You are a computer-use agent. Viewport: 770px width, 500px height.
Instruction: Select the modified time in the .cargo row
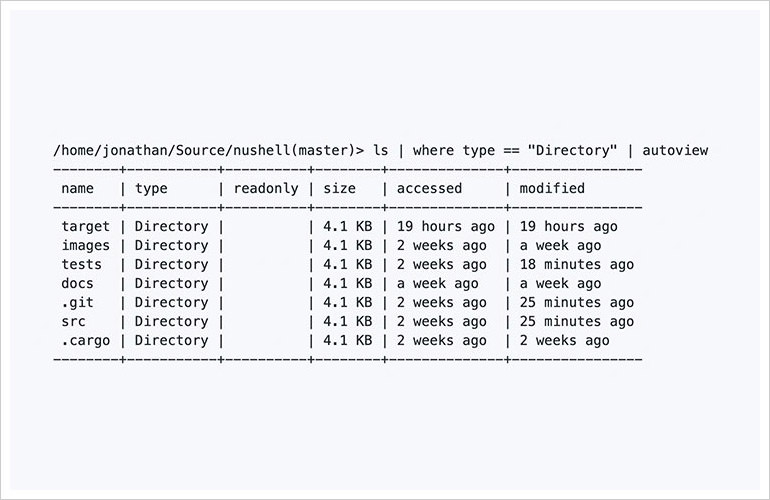(x=564, y=341)
